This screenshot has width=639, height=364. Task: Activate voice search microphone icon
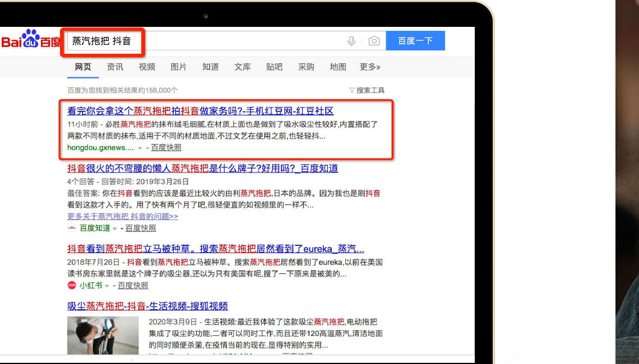coord(351,41)
